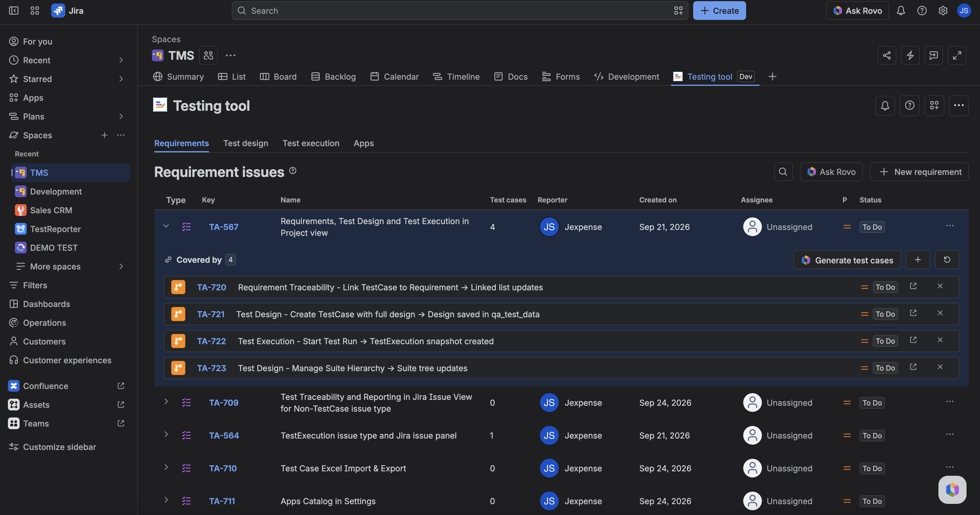Collapse the sidebar with the top-left toggle icon

14,11
